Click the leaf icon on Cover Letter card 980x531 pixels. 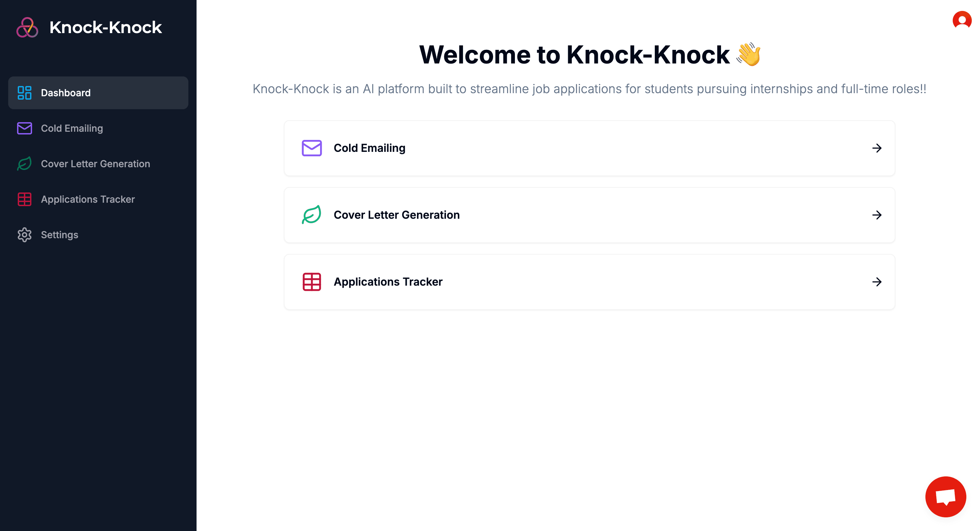point(312,215)
